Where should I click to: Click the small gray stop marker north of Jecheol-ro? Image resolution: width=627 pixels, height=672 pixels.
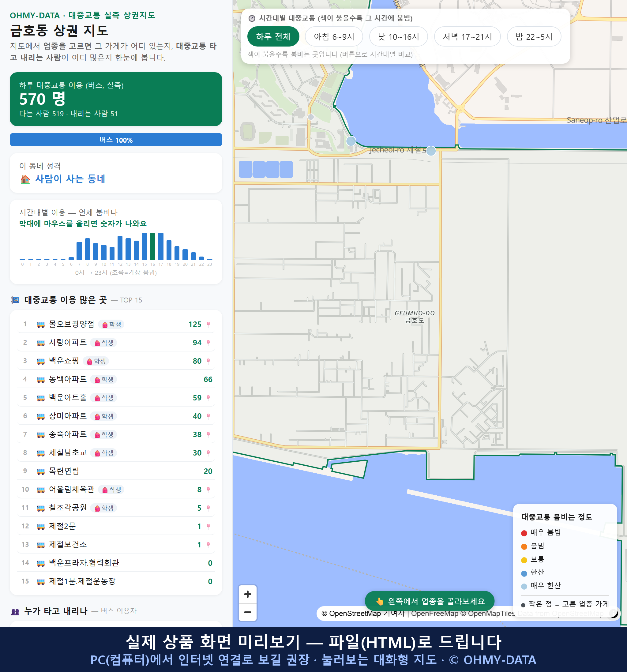[x=311, y=117]
